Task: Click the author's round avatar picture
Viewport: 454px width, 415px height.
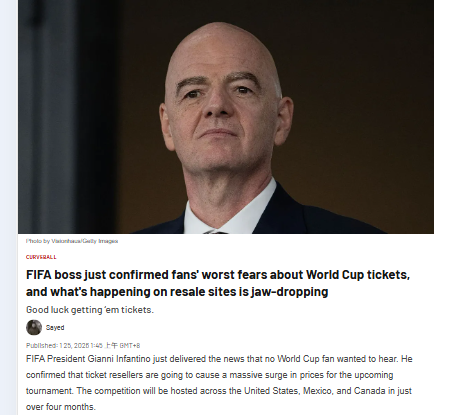Action: point(34,327)
